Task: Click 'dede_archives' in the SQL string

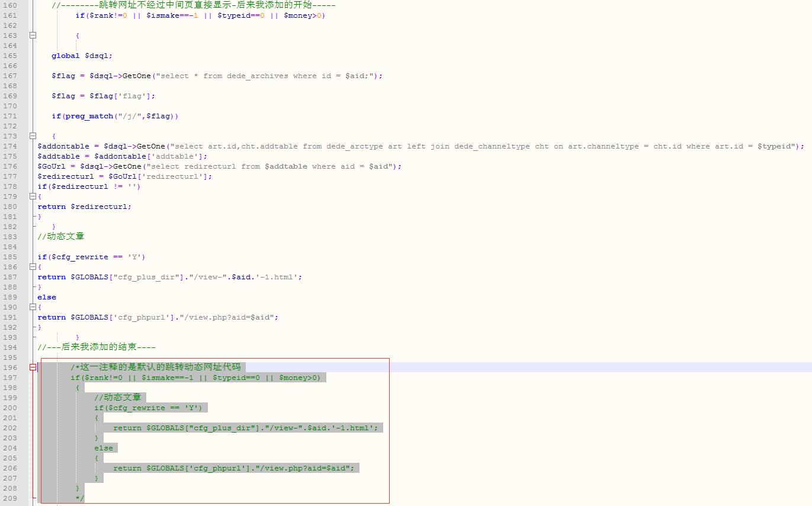Action: tap(257, 76)
